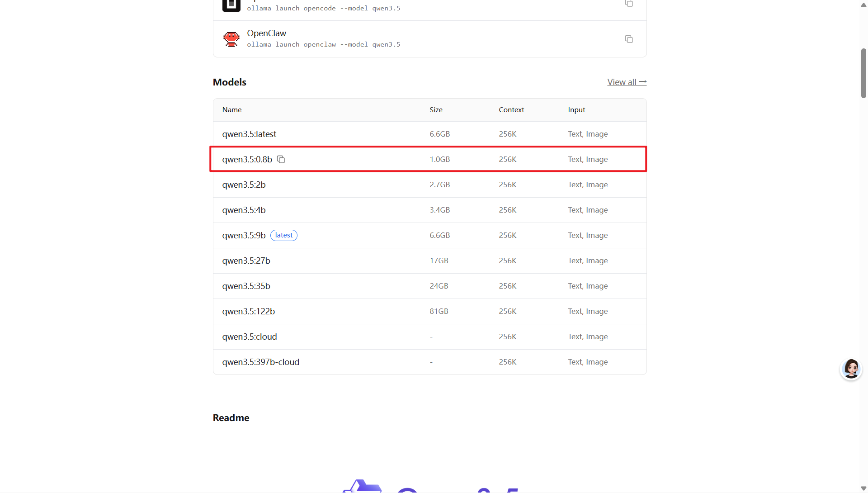Click the Readme section heading
This screenshot has height=493, width=868.
tap(231, 418)
